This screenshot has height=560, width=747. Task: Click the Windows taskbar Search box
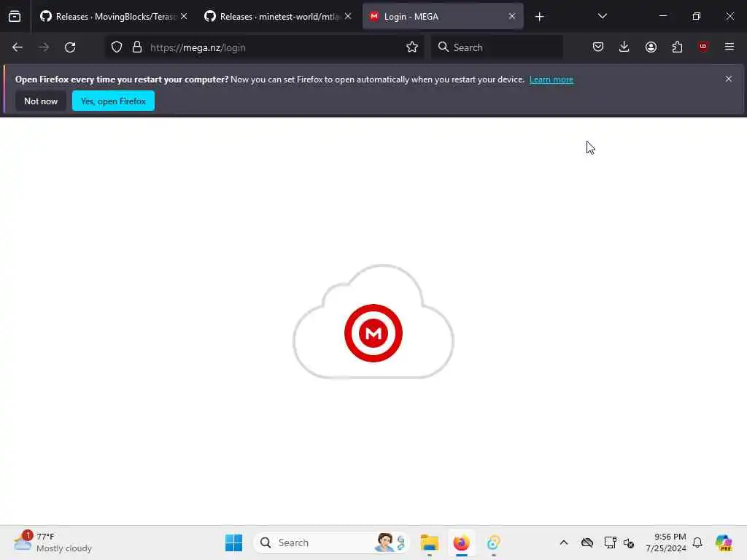(x=332, y=542)
